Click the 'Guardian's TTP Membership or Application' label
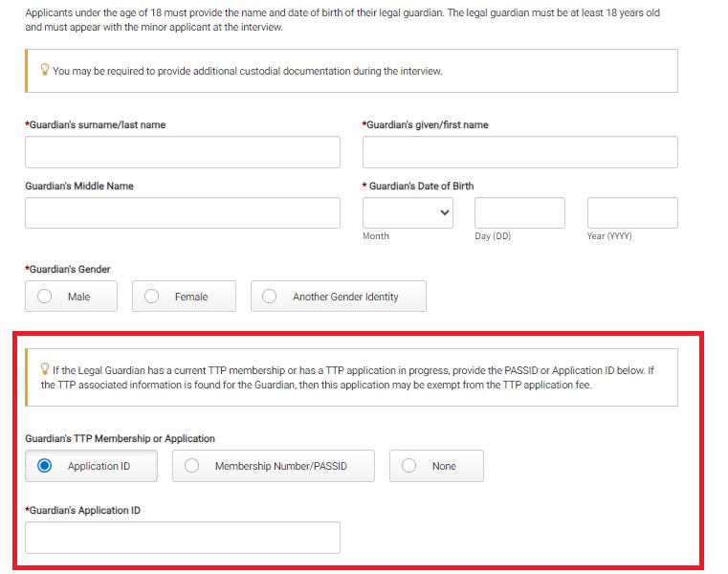728x574 pixels. click(x=120, y=438)
